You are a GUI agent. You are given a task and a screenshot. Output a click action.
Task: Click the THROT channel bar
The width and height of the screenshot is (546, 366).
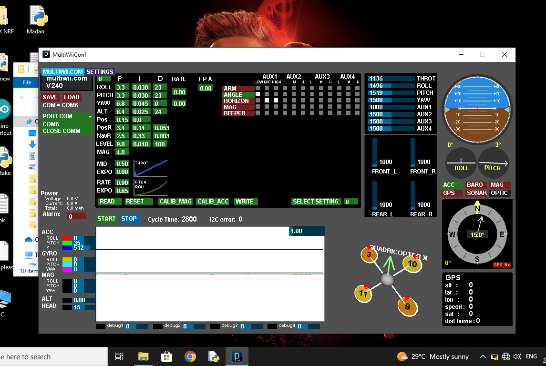click(391, 79)
